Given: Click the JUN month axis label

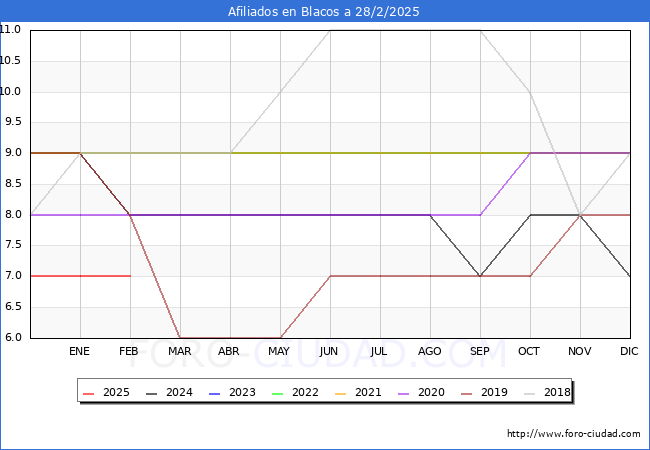Looking at the screenshot, I should (x=329, y=351).
